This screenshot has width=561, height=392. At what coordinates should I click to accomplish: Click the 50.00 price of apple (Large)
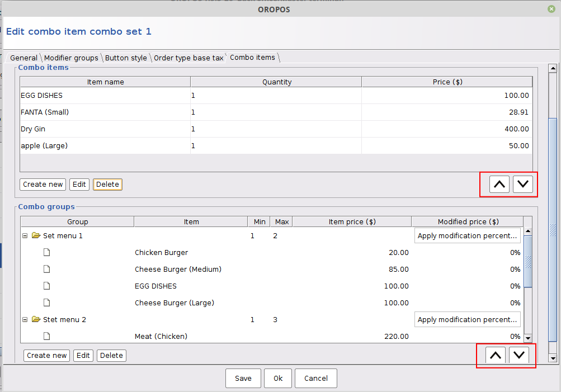point(519,146)
